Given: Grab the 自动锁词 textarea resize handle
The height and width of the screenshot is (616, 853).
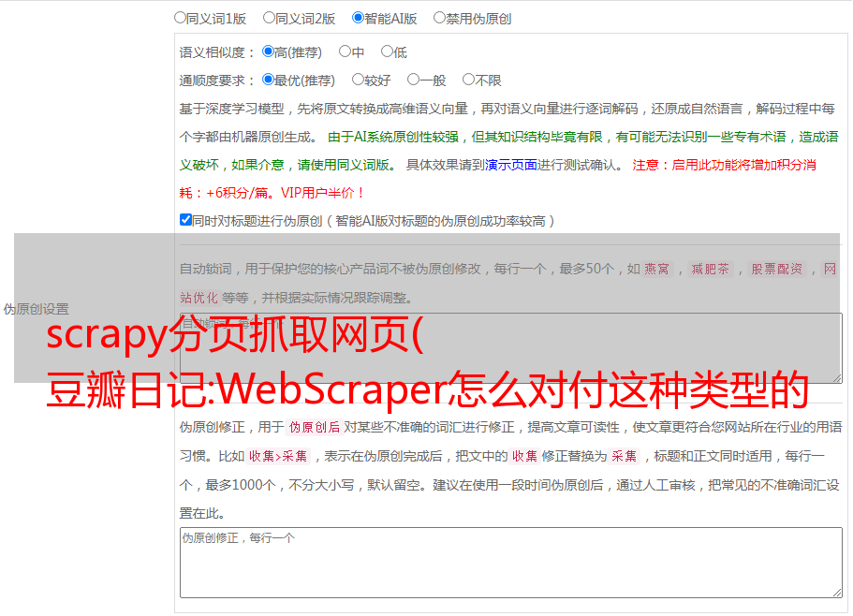Looking at the screenshot, I should click(837, 378).
